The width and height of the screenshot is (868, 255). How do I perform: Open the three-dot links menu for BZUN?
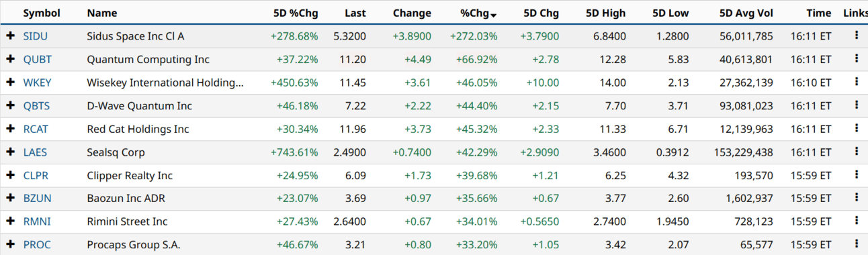point(856,198)
